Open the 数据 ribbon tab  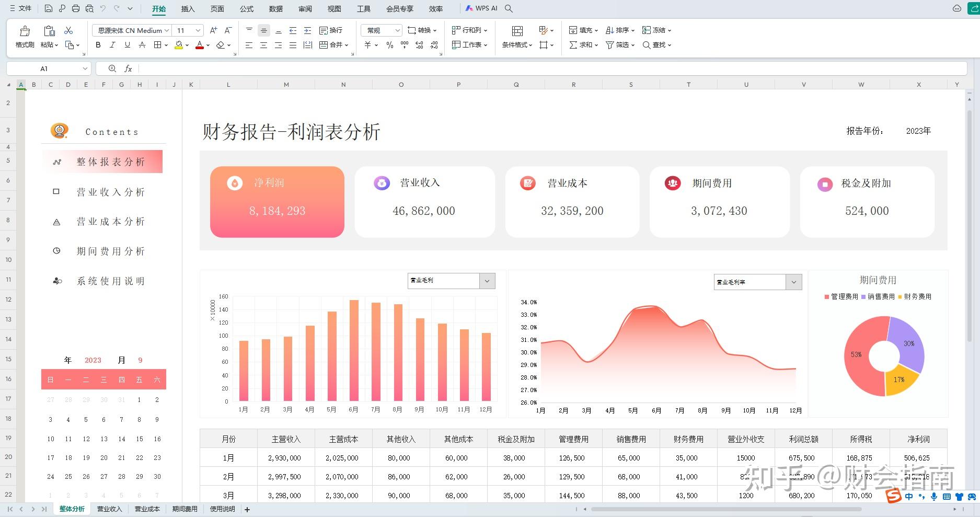pyautogui.click(x=276, y=9)
